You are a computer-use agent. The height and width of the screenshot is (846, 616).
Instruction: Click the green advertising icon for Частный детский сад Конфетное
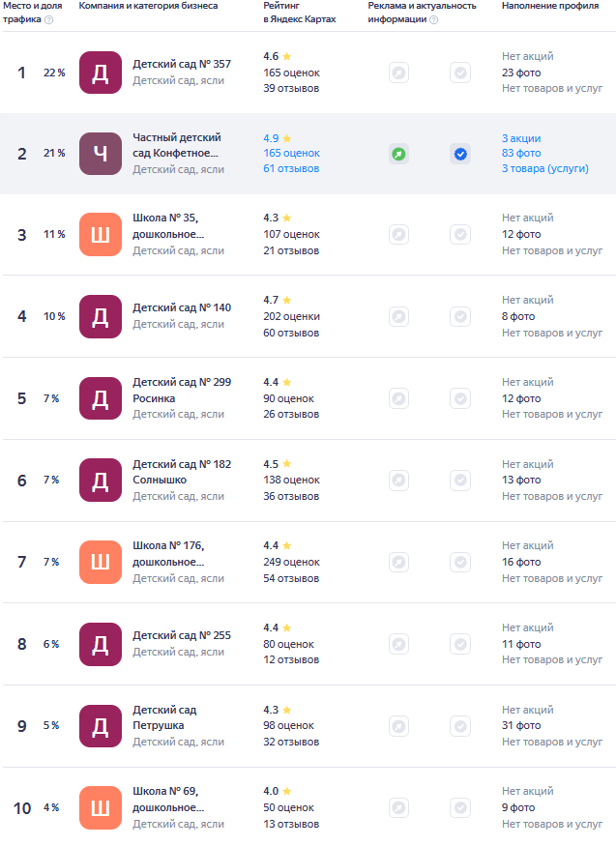point(398,155)
